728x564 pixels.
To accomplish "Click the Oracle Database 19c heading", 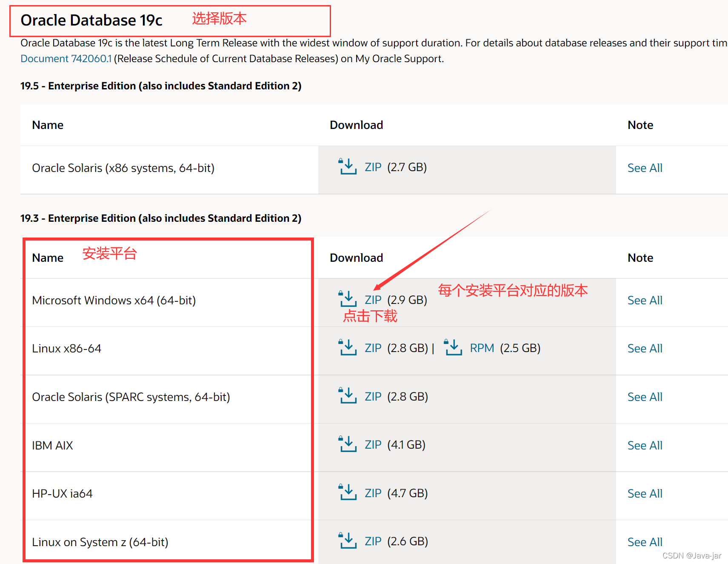I will point(92,20).
